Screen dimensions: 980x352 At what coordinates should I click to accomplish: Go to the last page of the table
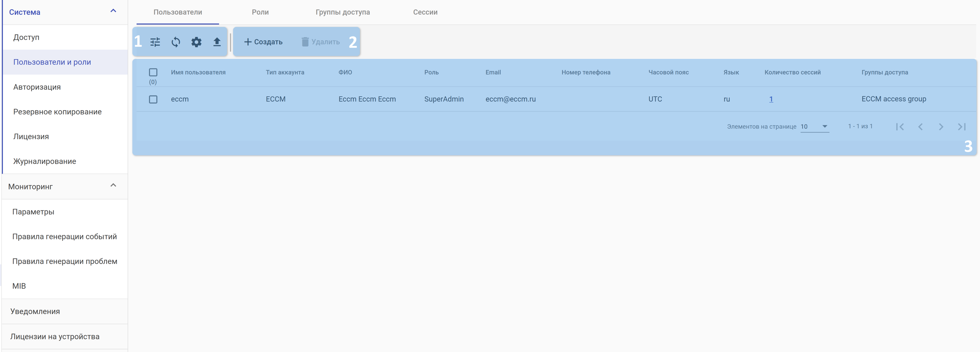pyautogui.click(x=961, y=126)
